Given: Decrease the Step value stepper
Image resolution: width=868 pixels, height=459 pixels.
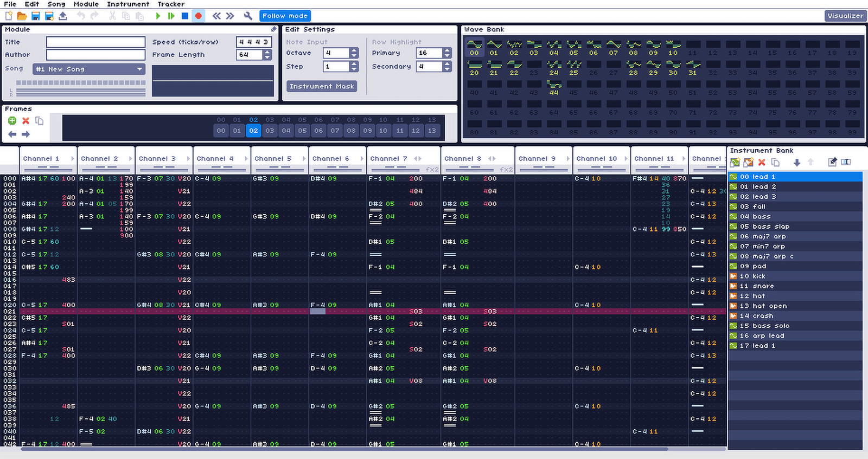Looking at the screenshot, I should click(x=354, y=69).
